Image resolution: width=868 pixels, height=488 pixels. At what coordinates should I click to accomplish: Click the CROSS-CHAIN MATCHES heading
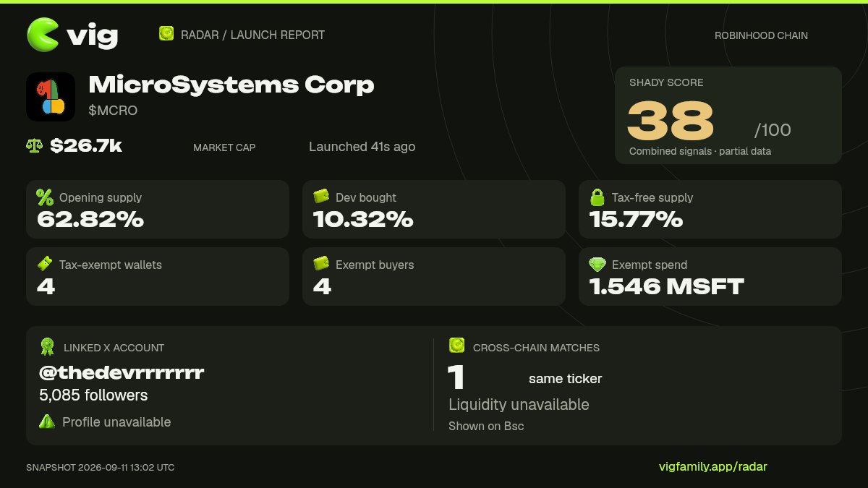[x=536, y=348]
